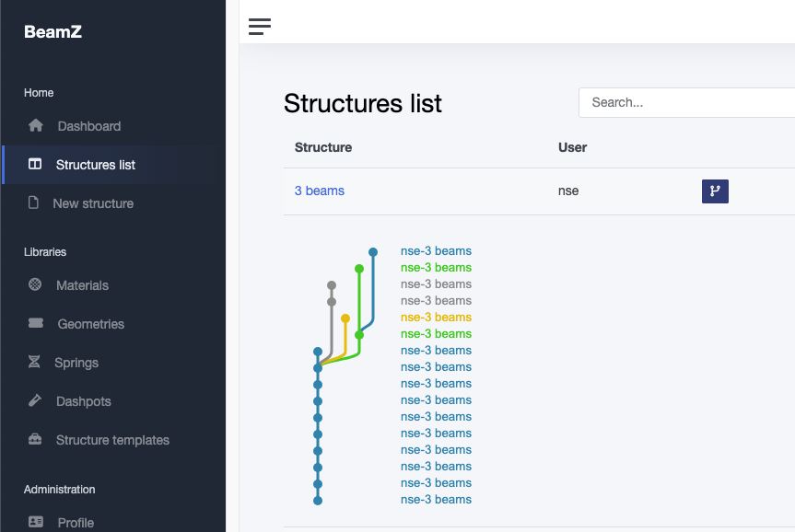The width and height of the screenshot is (795, 532).
Task: Open the 3 beams structure link
Action: tap(319, 191)
